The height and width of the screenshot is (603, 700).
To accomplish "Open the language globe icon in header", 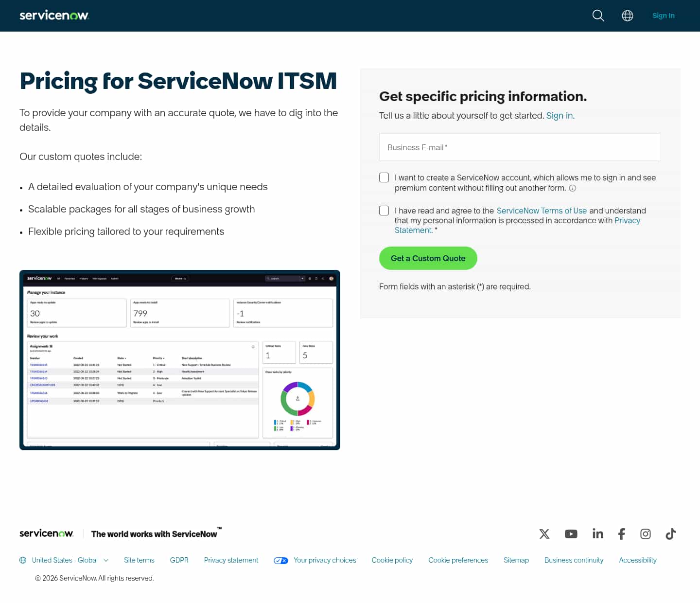I will click(628, 16).
